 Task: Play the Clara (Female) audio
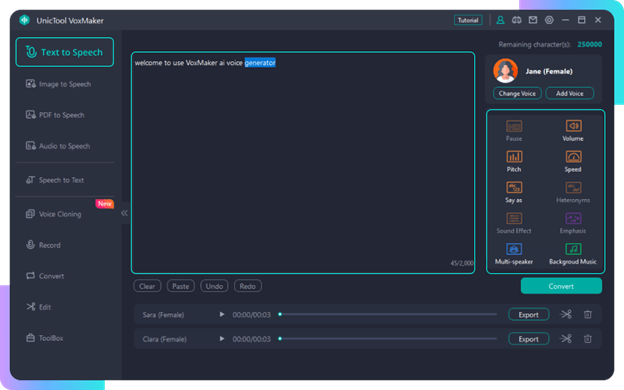point(222,339)
